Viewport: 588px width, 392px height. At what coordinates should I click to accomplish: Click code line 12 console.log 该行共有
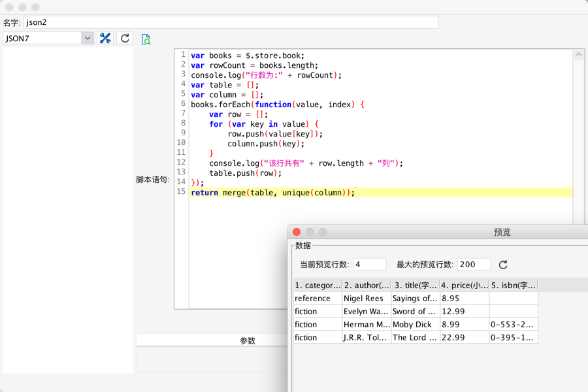306,163
